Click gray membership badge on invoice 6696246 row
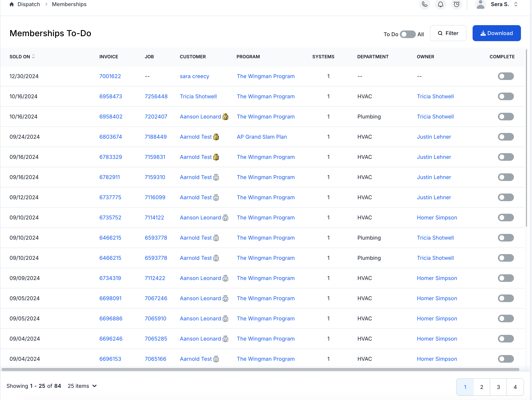This screenshot has width=532, height=400. [225, 339]
